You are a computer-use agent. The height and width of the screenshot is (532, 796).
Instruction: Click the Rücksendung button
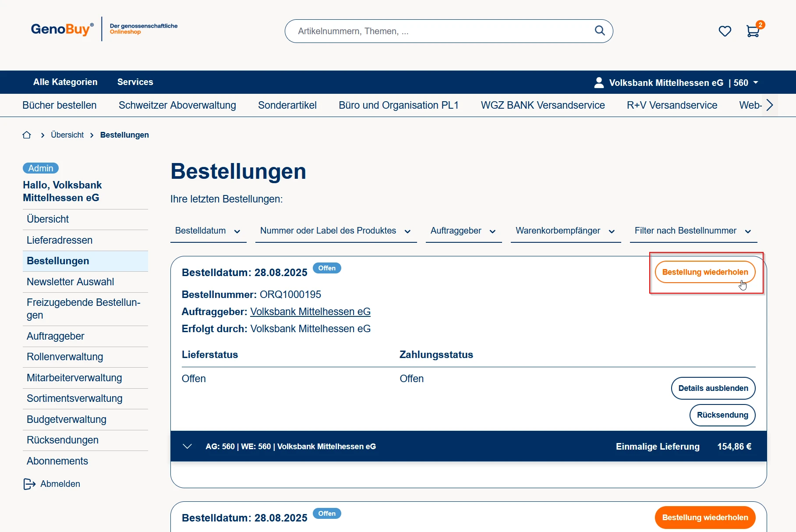point(722,415)
